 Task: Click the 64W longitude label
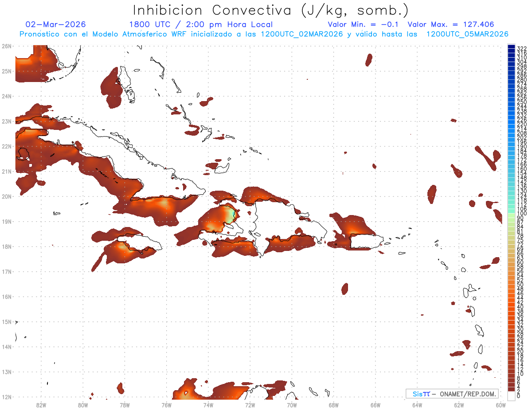click(x=417, y=405)
